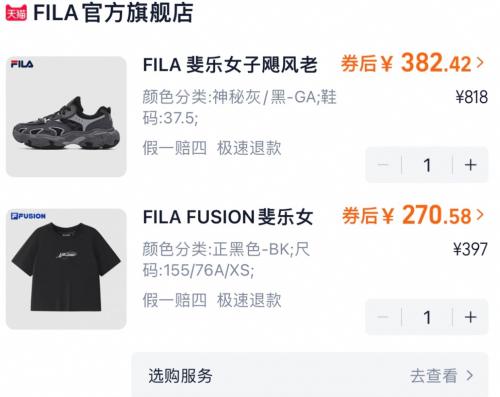This screenshot has height=397, width=500.
Task: Expand the 券后¥382.42 price details chevron
Action: (480, 63)
